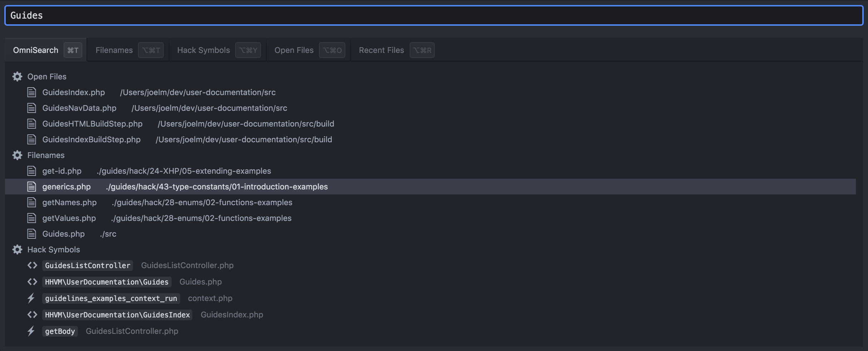Select the guidelines_examples_context_run function symbol
Image resolution: width=868 pixels, height=351 pixels.
(111, 298)
